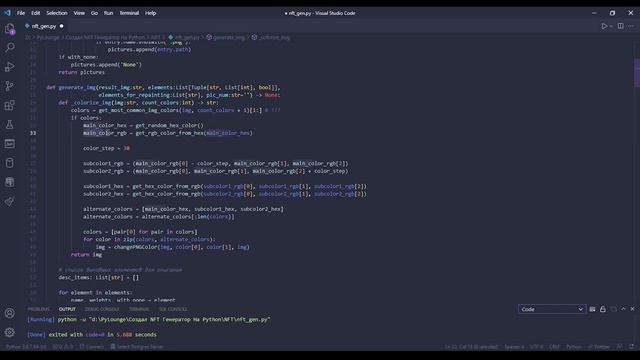The height and width of the screenshot is (360, 640).
Task: Maximize the panel with the caret icon
Action: 623,309
